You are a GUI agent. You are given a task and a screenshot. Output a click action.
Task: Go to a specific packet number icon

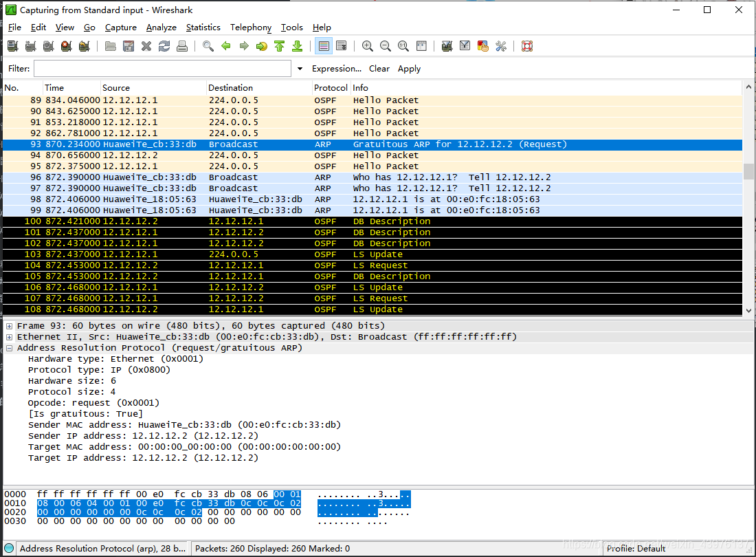click(x=262, y=46)
